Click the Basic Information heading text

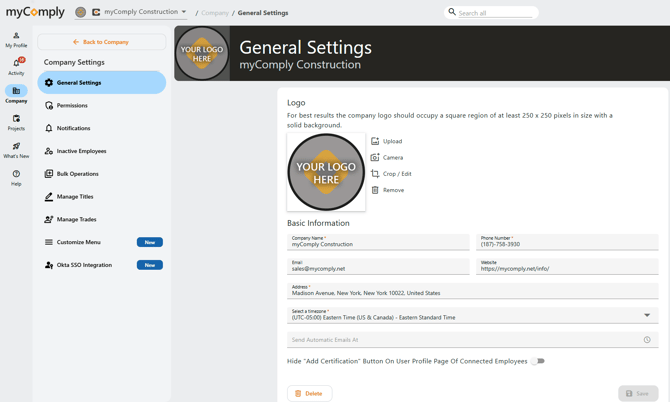[318, 223]
